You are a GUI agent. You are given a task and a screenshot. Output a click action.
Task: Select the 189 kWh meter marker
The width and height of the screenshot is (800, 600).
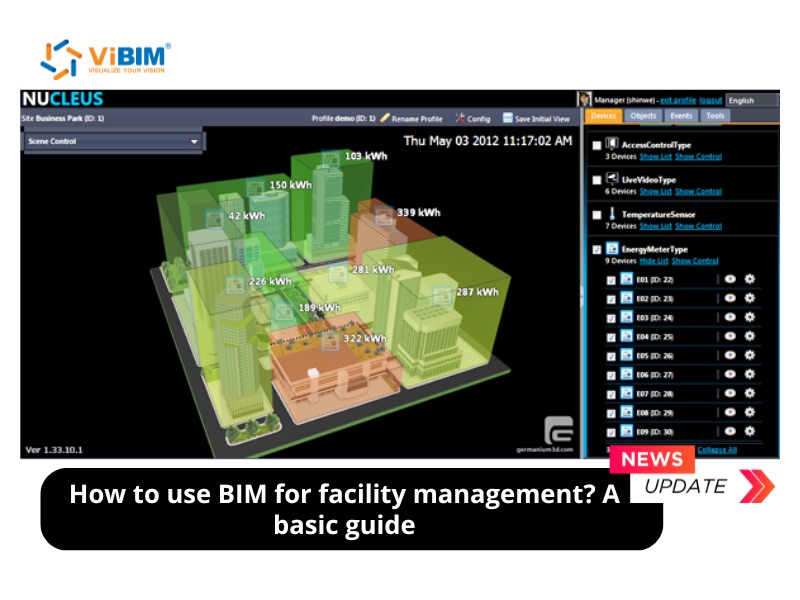click(x=284, y=311)
